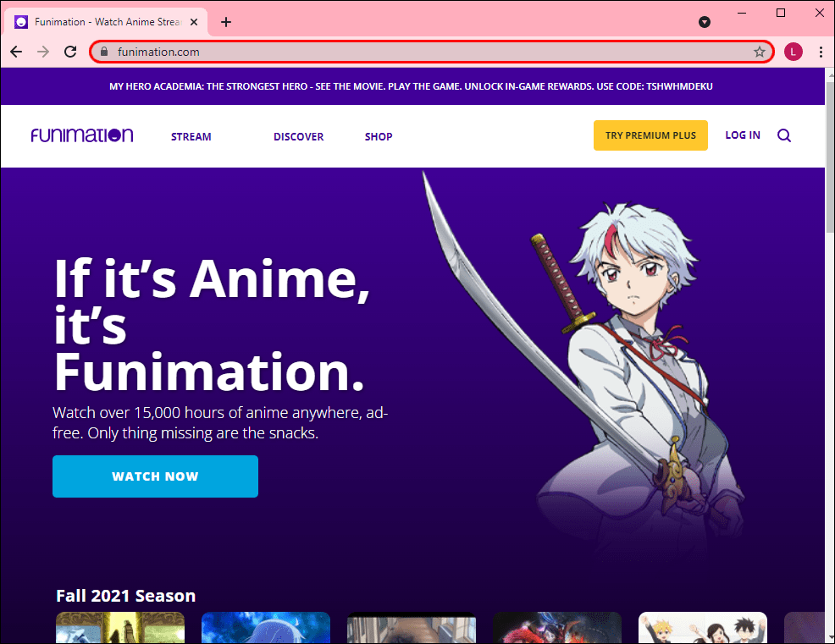Click the TRY PREMIUM PLUS button
Image resolution: width=835 pixels, height=644 pixels.
pos(650,135)
